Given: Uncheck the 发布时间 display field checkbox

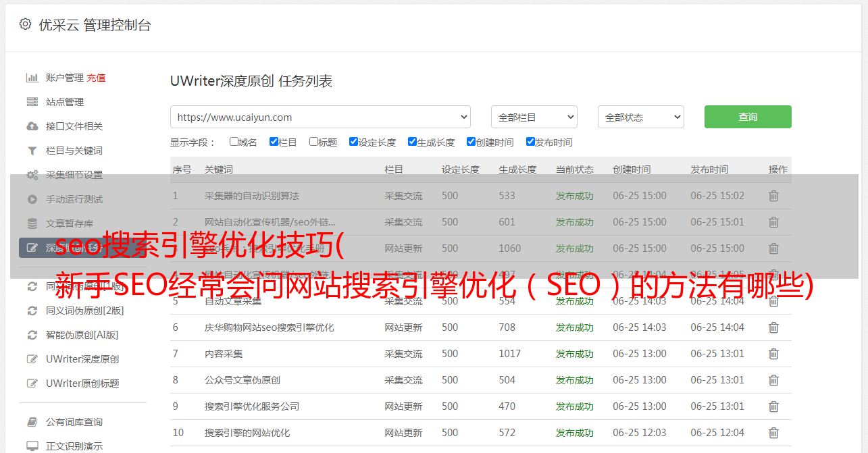Looking at the screenshot, I should pos(530,142).
